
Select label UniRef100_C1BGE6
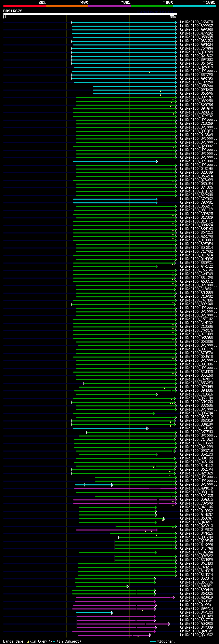point(196,394)
